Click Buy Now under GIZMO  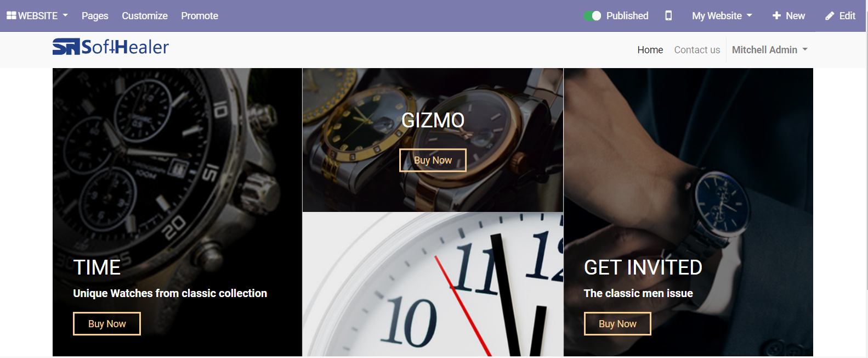coord(433,160)
